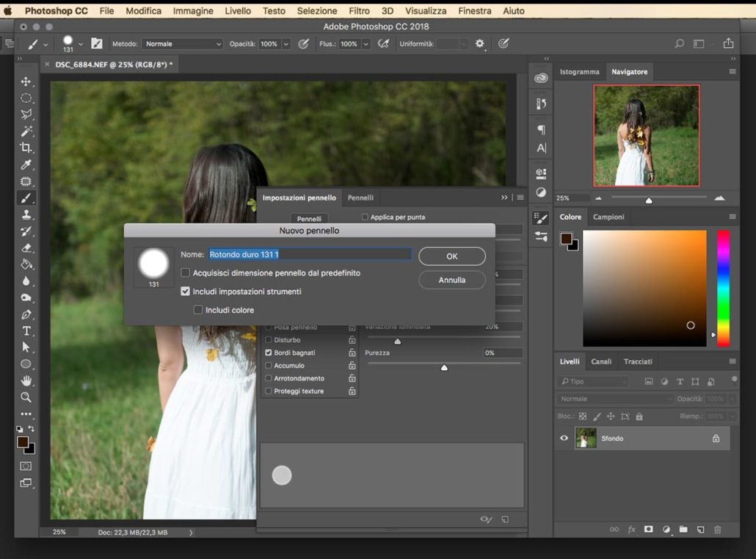Open Navigatore panel options menu
The height and width of the screenshot is (559, 756).
(733, 71)
